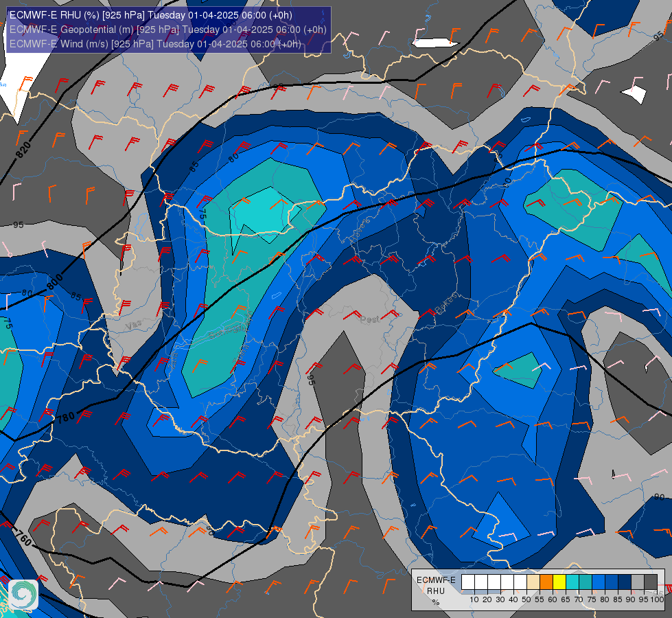
Task: Pick the dark gray 95-100 legend swatch
Action: [x=651, y=582]
